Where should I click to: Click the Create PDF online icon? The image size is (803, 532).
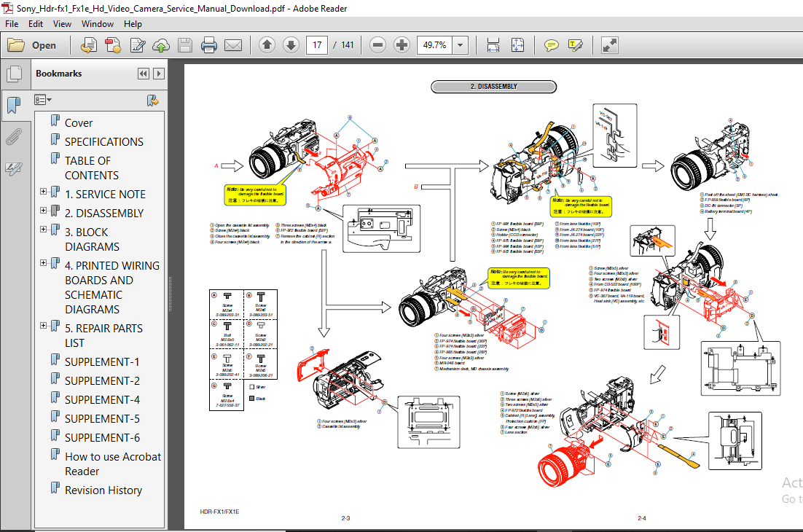(x=89, y=46)
